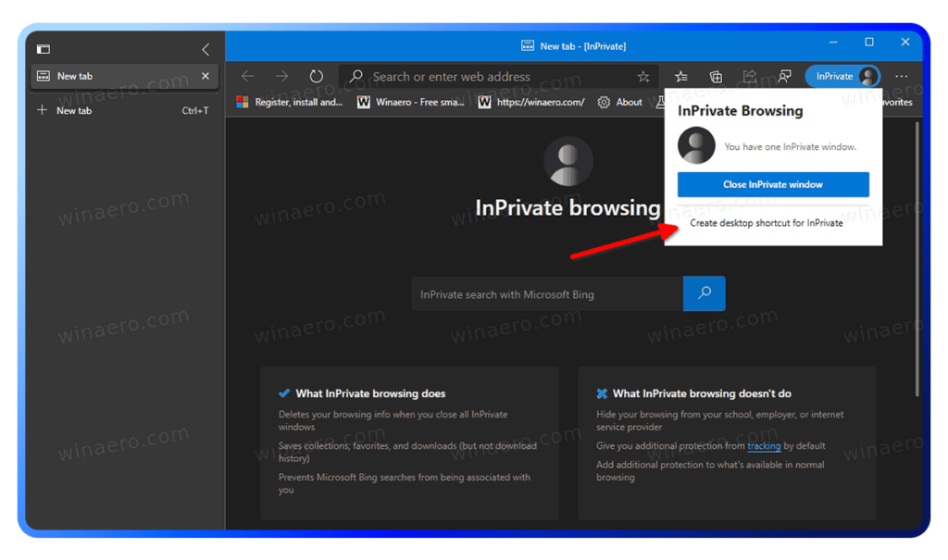948x560 pixels.
Task: Refresh the page
Action: 317,77
